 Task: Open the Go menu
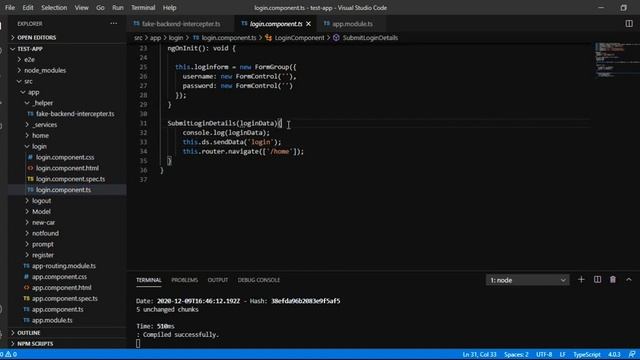click(100, 8)
